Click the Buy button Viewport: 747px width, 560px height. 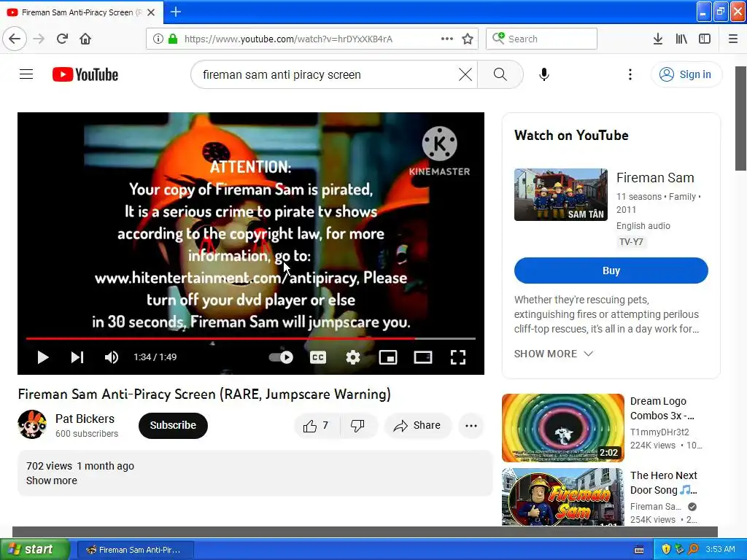611,271
